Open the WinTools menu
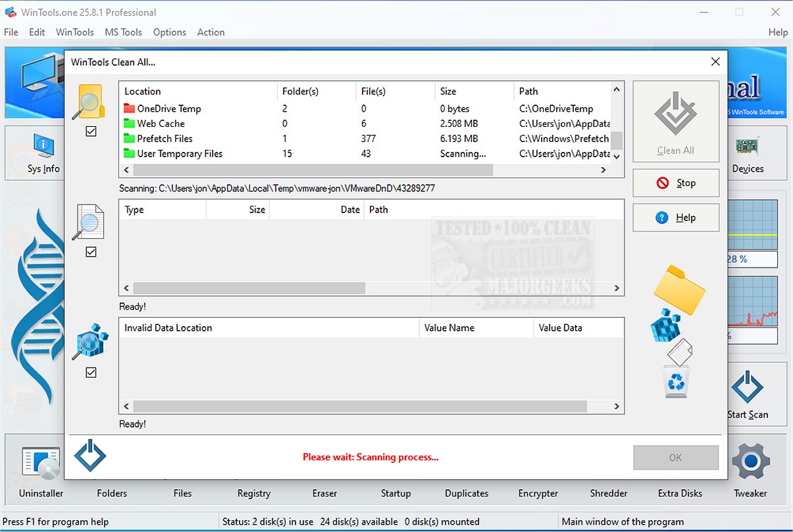Screen dimensions: 793x532 [x=75, y=32]
